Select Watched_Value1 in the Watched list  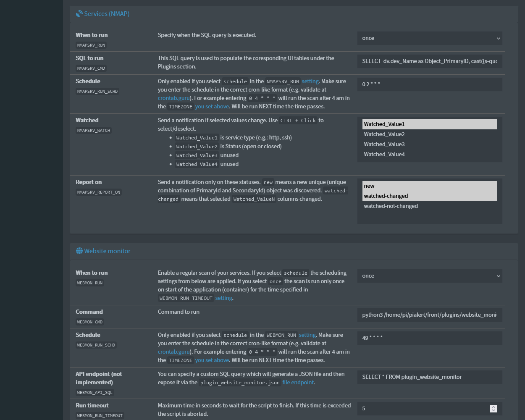[429, 124]
